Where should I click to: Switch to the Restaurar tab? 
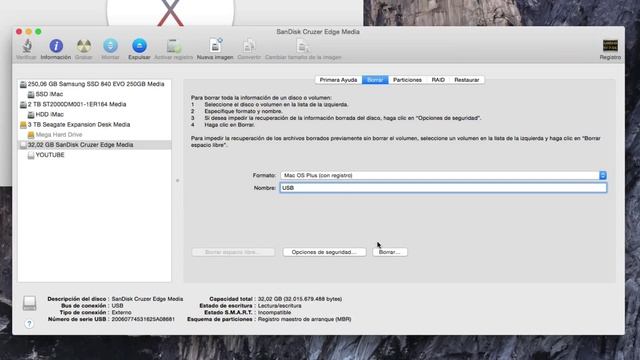(467, 80)
